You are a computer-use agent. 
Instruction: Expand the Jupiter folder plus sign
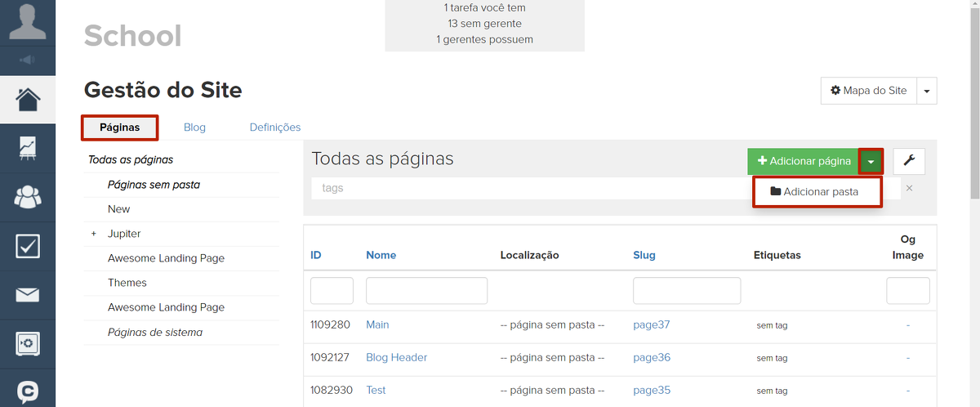pos(94,234)
